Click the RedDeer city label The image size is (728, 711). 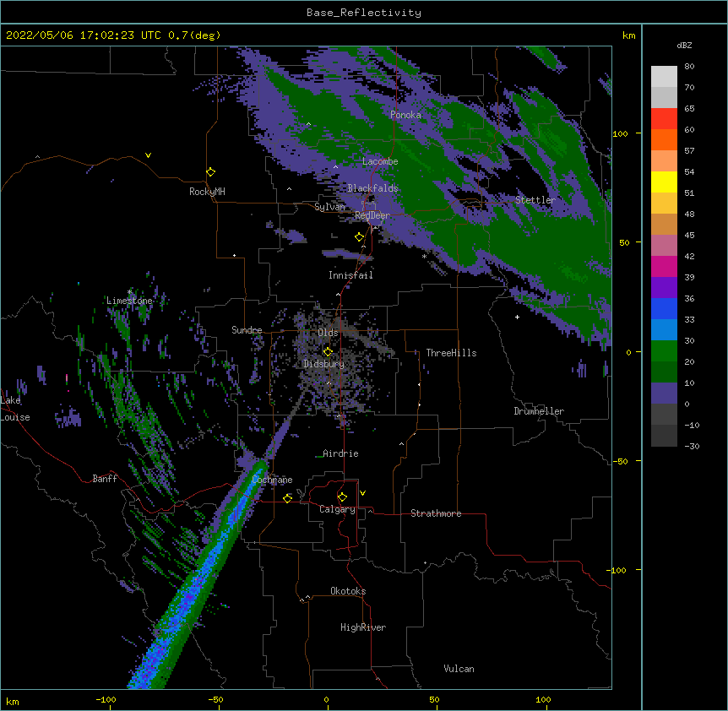(x=372, y=215)
